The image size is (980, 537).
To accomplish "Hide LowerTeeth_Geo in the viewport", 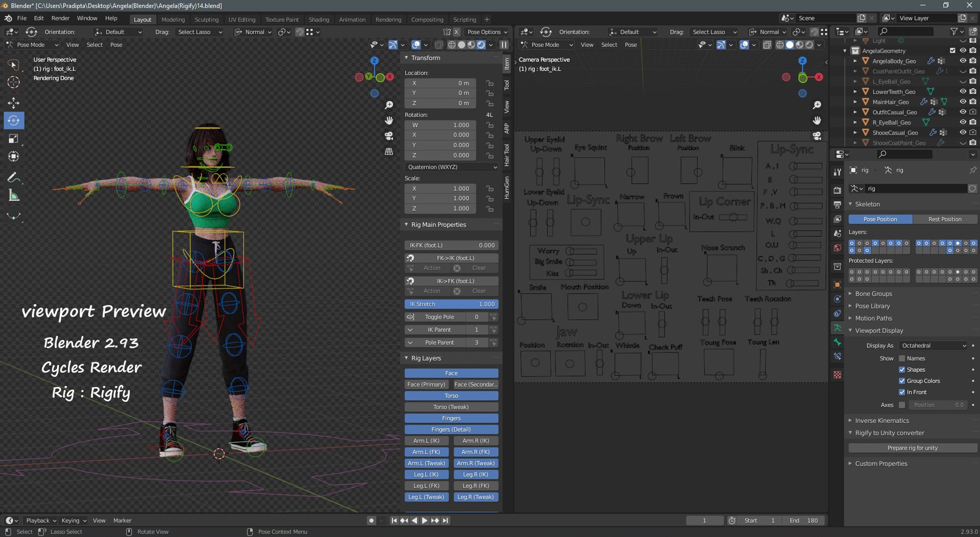I will [963, 92].
